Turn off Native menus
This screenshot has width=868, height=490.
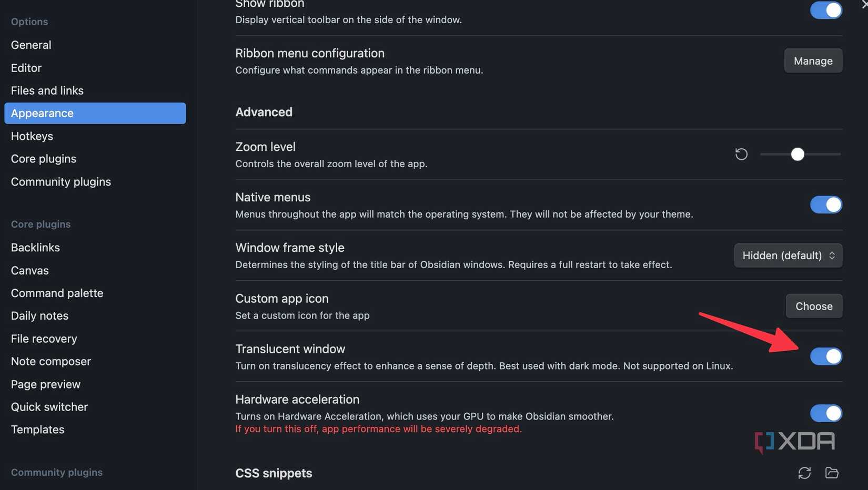(825, 205)
